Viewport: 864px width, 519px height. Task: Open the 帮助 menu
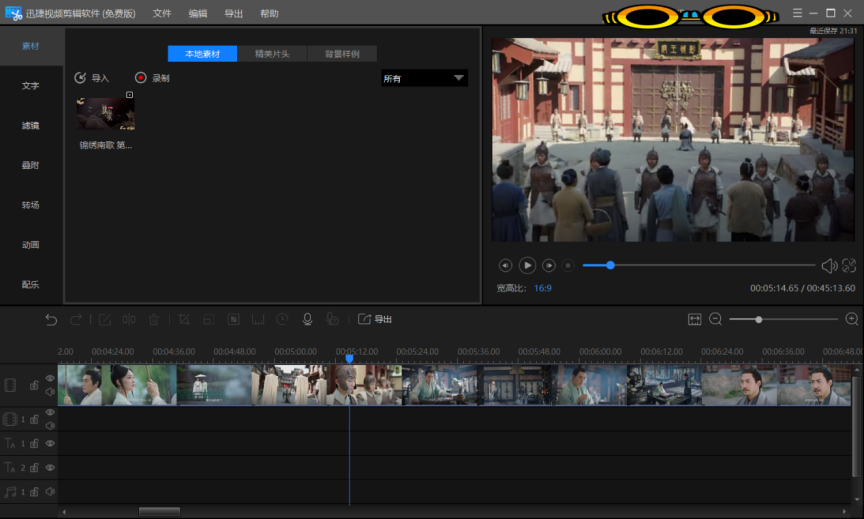pyautogui.click(x=269, y=13)
